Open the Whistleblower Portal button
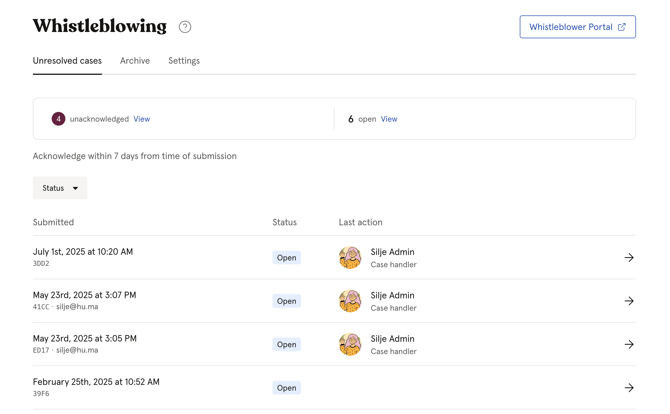670x414 pixels. click(577, 27)
